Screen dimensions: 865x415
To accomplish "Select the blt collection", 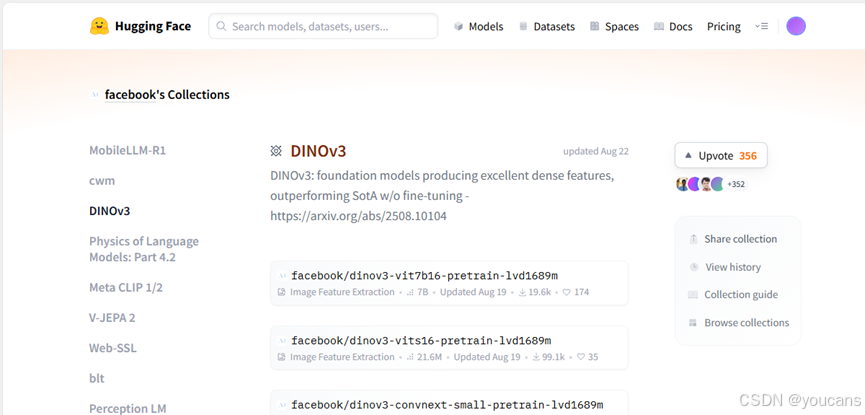I will click(x=97, y=379).
